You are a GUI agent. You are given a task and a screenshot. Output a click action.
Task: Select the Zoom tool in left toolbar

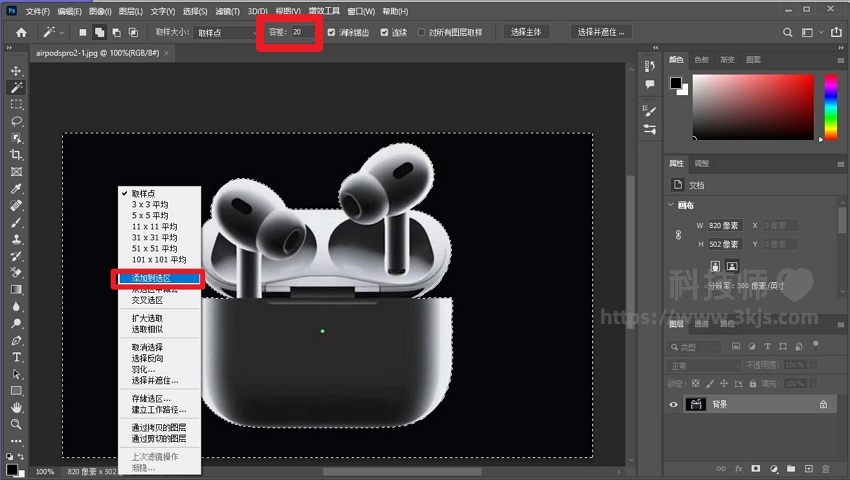16,424
